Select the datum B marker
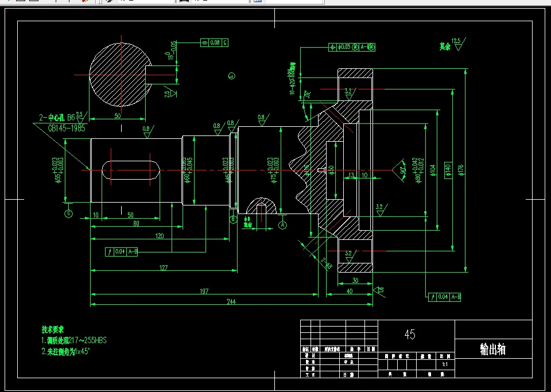The image size is (551, 392). (x=234, y=220)
